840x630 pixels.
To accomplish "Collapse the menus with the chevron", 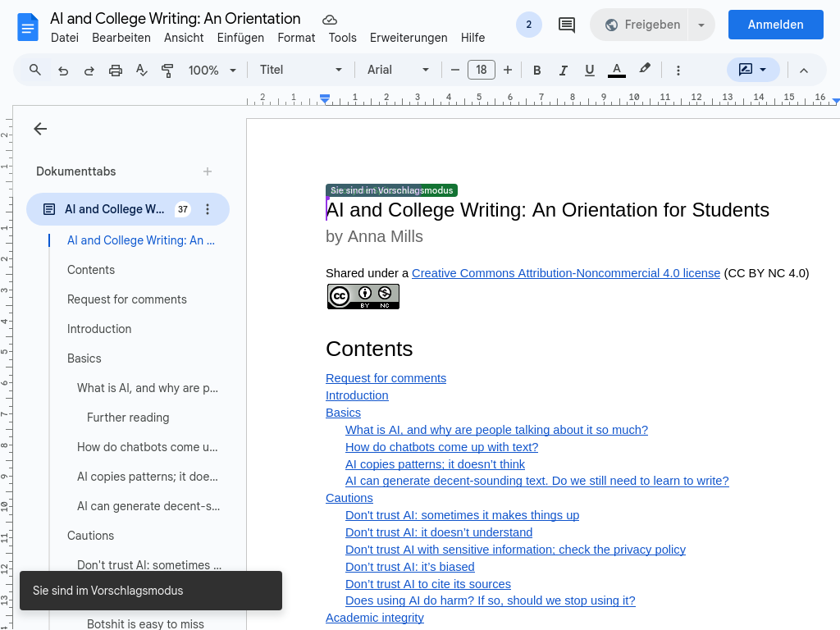I will point(804,71).
